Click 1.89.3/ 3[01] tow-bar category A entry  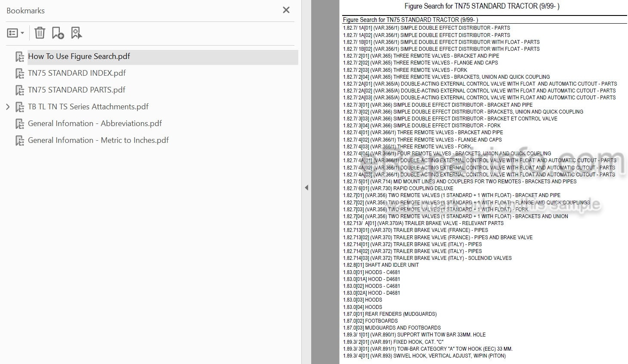click(428, 349)
